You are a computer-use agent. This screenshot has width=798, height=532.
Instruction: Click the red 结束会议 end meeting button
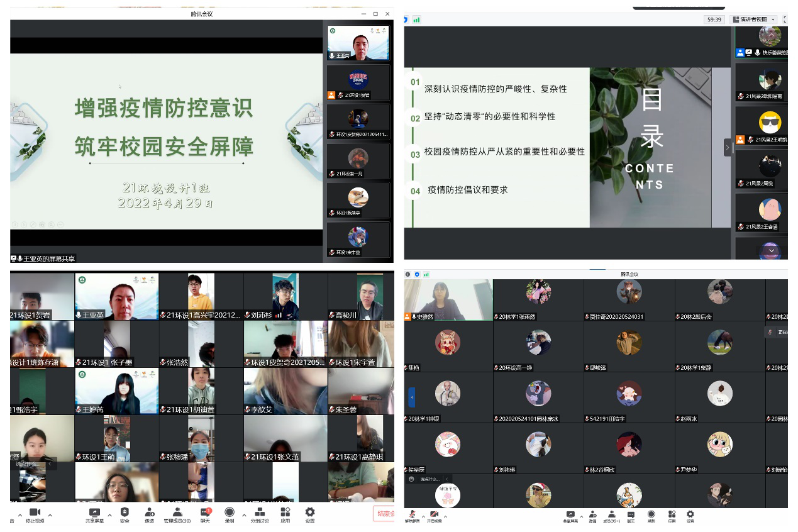pos(384,513)
